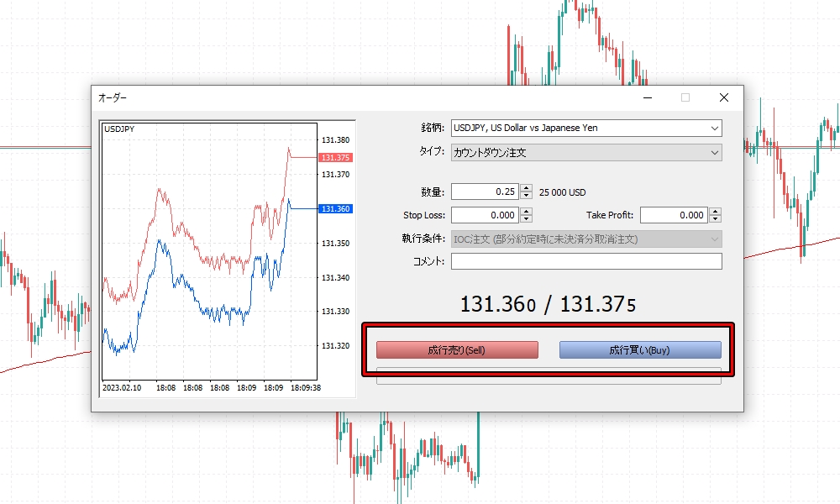Increase Take Profit with up arrow

pyautogui.click(x=715, y=212)
